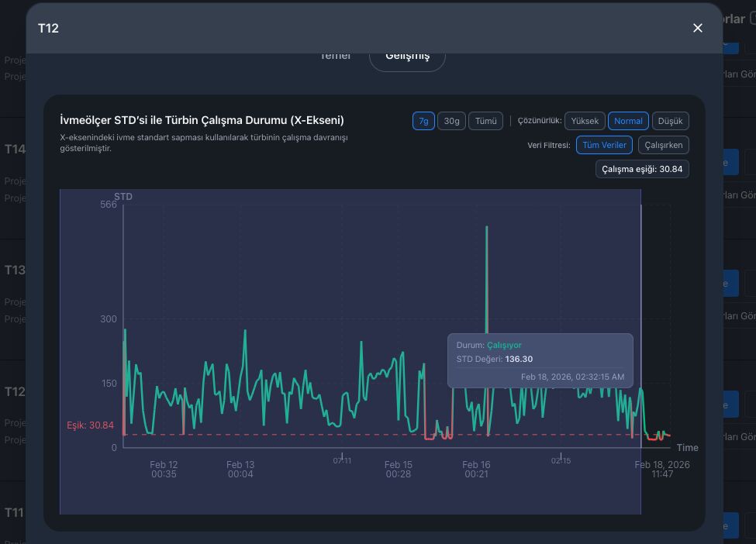This screenshot has height=544, width=756.
Task: Click the 150 value on the Y axis
Action: 109,384
